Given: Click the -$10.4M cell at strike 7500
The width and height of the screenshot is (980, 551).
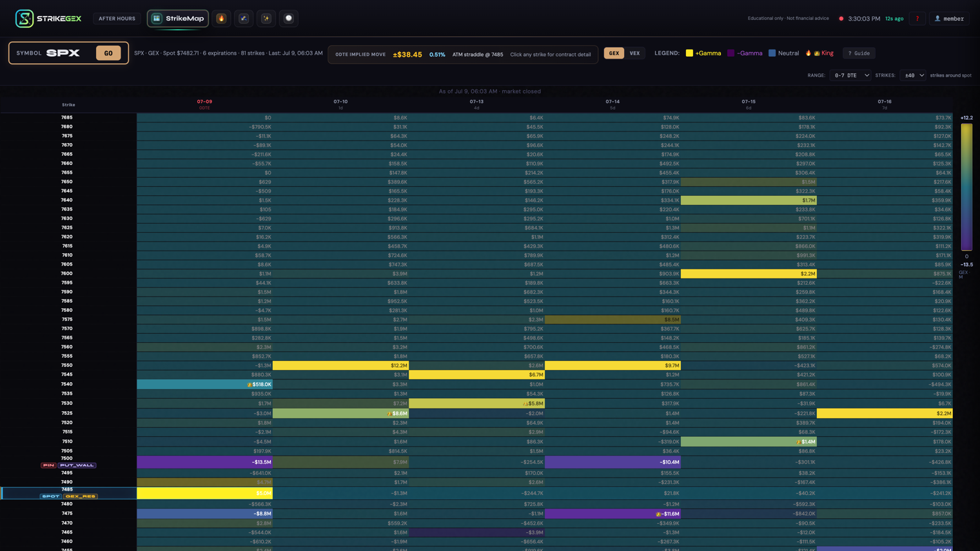Looking at the screenshot, I should pyautogui.click(x=612, y=462).
